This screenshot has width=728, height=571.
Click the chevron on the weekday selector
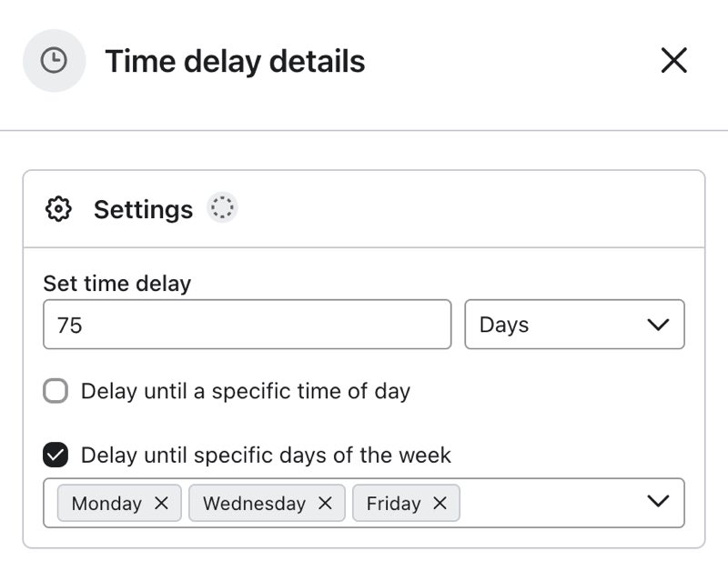pyautogui.click(x=656, y=502)
